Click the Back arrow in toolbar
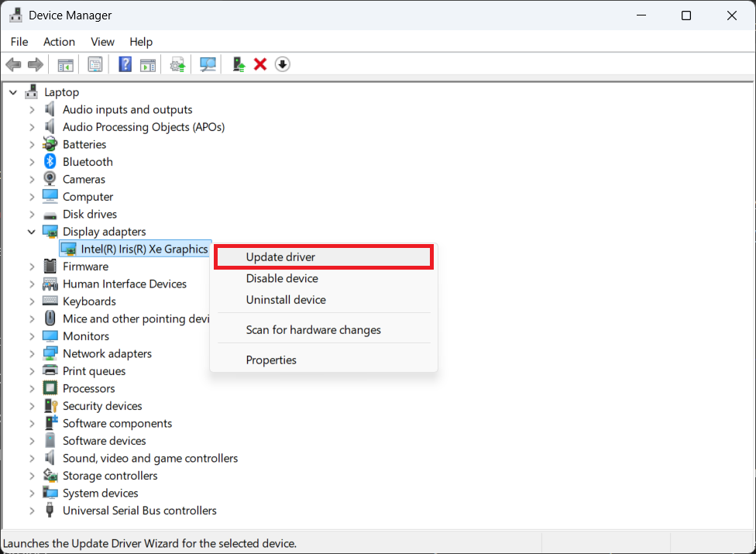 point(13,64)
